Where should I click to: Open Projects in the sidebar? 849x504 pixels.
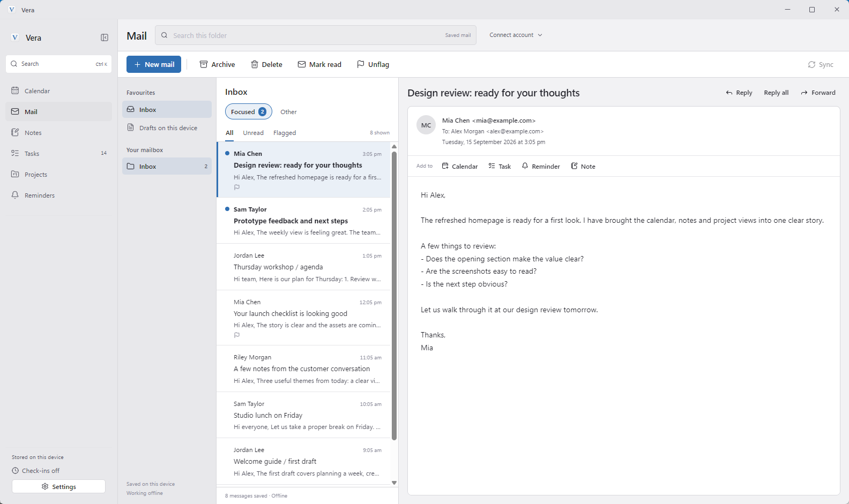tap(59, 175)
